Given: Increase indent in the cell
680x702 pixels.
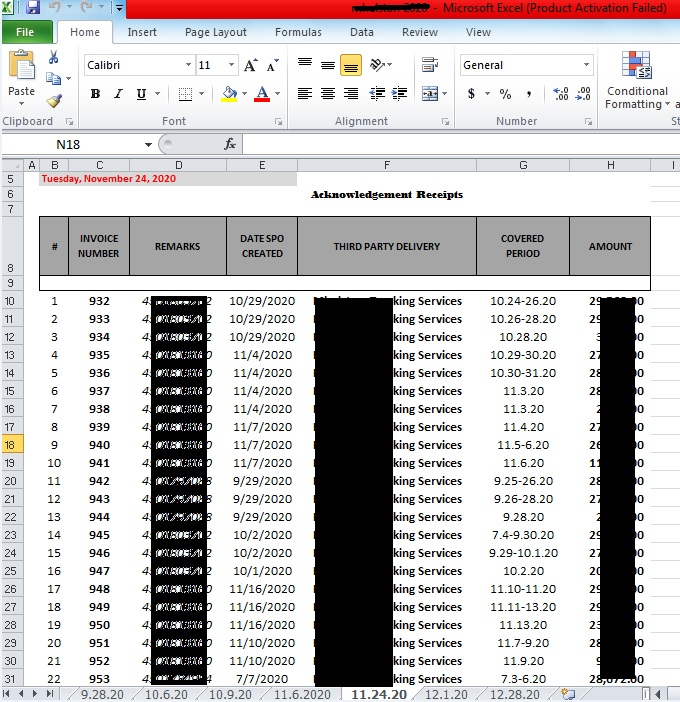Looking at the screenshot, I should 399,94.
